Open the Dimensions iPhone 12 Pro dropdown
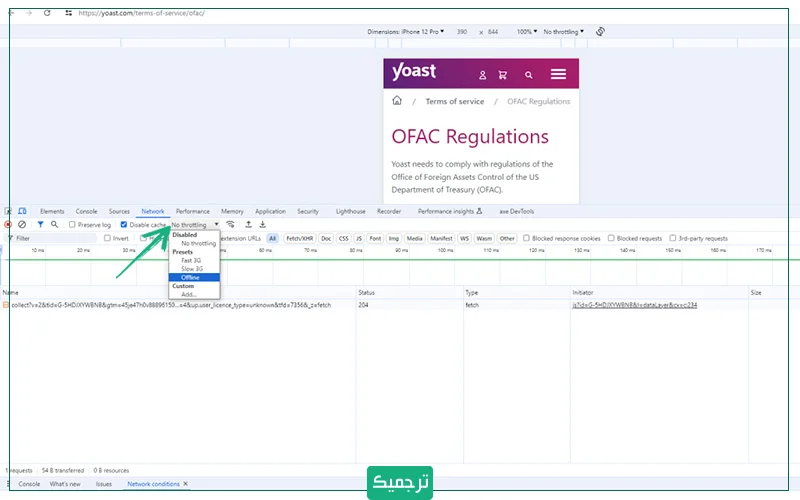Viewport: 800px width, 500px height. (x=406, y=32)
